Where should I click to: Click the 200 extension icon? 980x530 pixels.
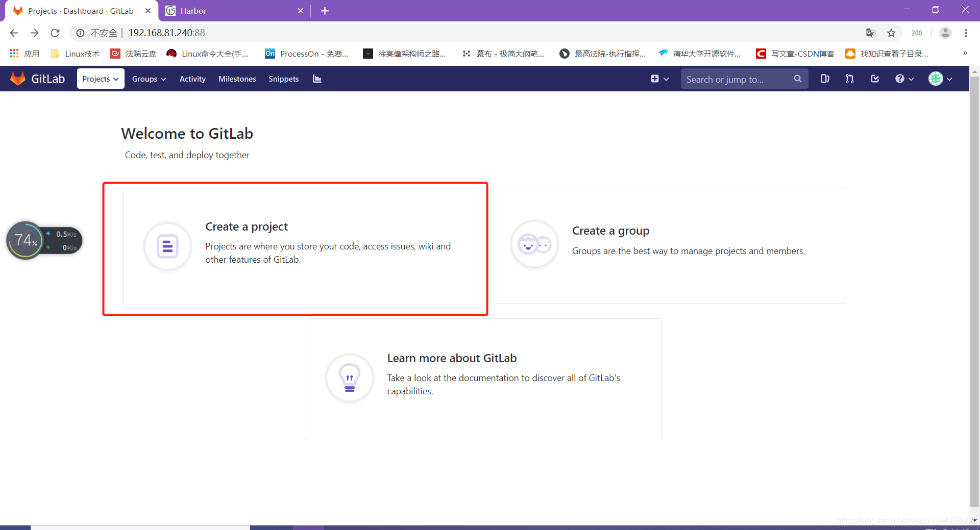917,33
